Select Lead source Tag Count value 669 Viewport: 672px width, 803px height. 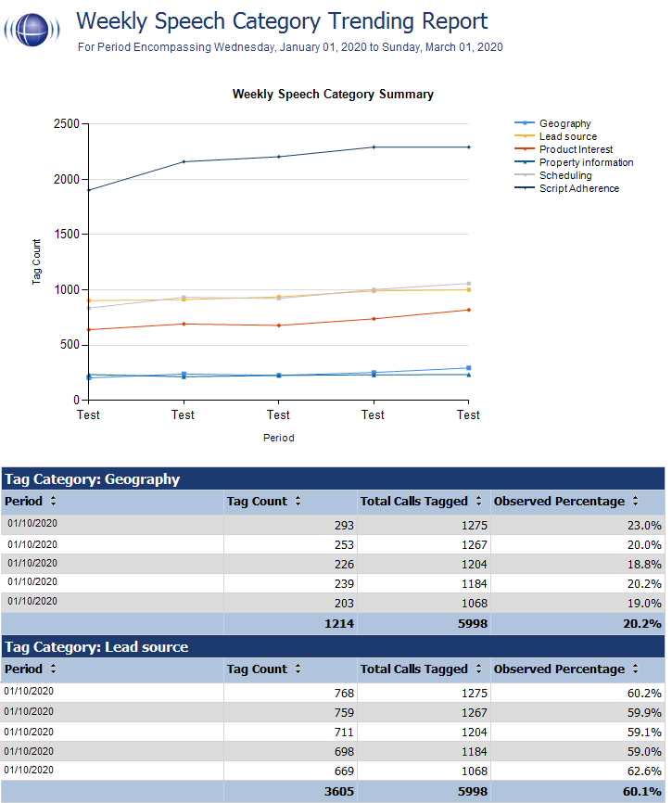click(344, 771)
